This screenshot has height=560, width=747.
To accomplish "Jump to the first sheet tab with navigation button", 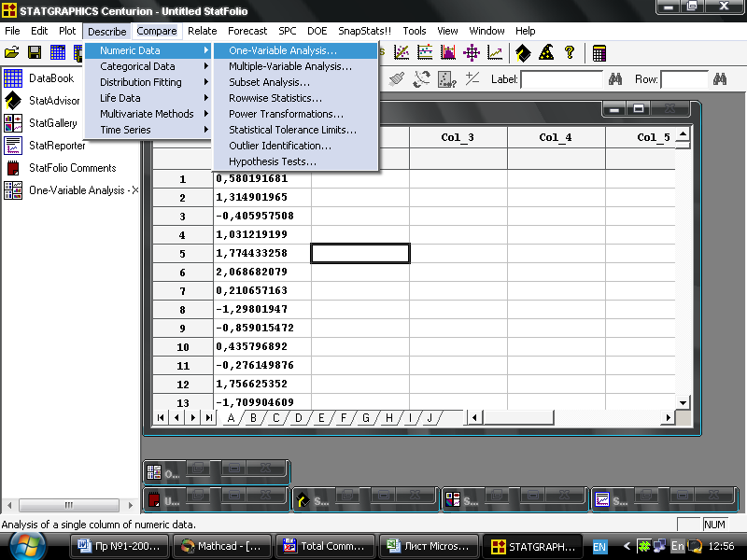I will tap(161, 417).
